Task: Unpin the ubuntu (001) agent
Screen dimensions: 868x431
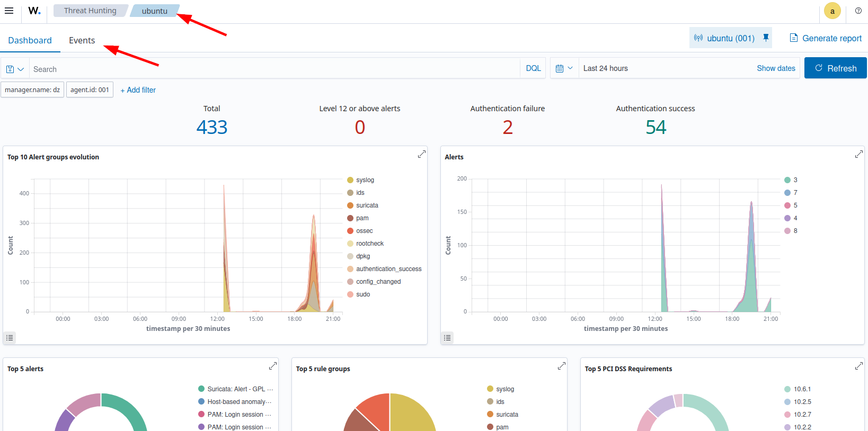Action: tap(766, 38)
